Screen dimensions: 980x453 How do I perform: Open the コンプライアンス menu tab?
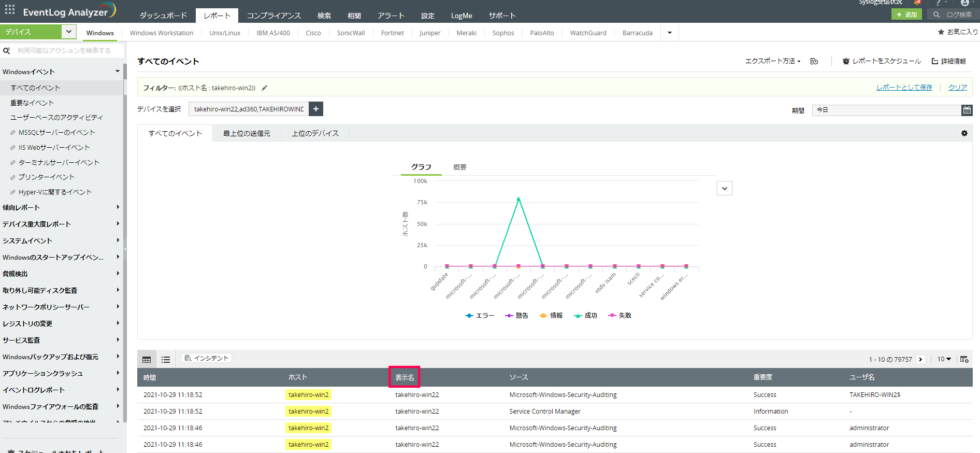(x=273, y=16)
